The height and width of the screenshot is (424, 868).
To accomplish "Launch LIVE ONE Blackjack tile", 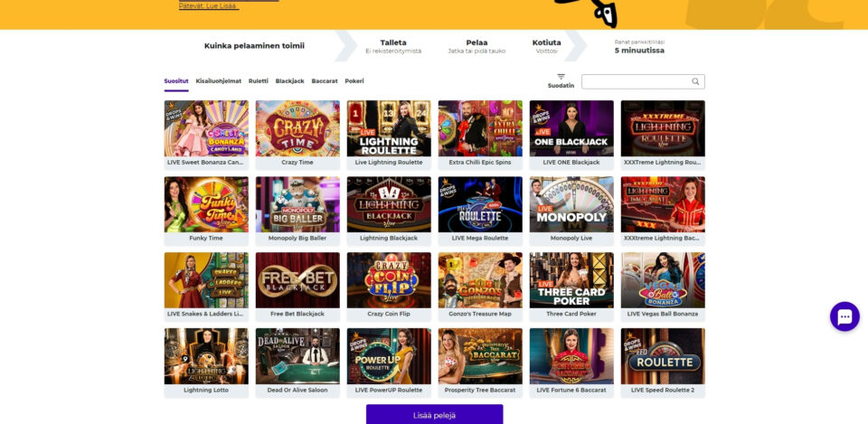I will (571, 128).
